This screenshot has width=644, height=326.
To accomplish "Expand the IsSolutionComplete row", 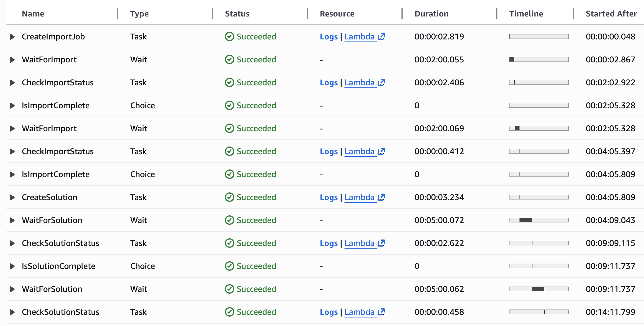I will (x=12, y=266).
